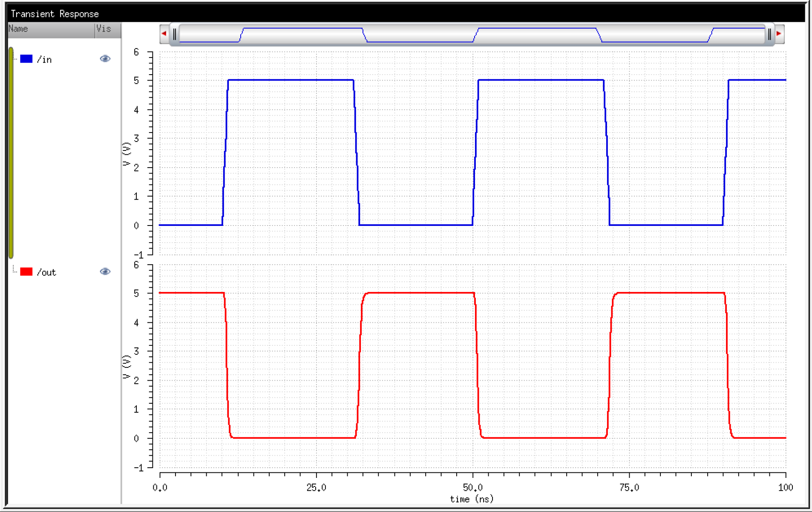
Task: Click the V (V) label of the bottom plot
Action: point(126,367)
